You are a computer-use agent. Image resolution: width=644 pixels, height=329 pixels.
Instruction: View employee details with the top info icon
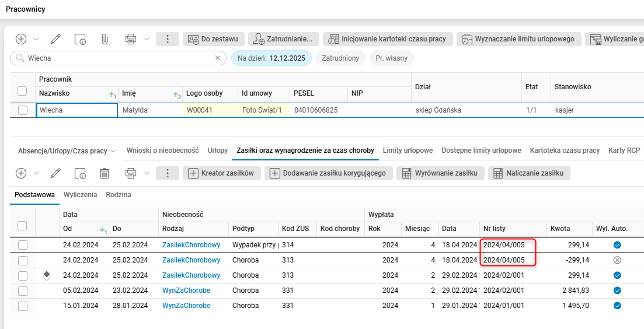point(80,39)
